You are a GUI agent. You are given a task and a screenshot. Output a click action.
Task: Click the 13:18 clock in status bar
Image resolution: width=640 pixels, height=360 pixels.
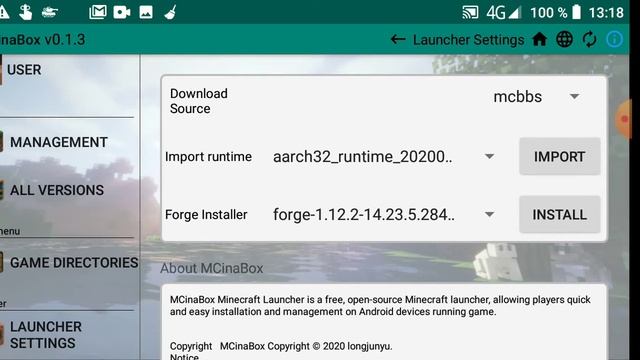[x=606, y=12]
